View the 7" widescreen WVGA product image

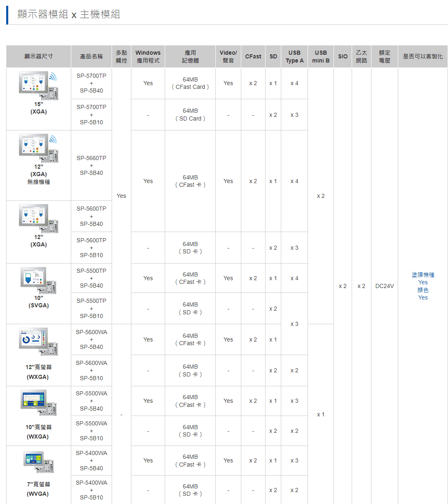38,462
